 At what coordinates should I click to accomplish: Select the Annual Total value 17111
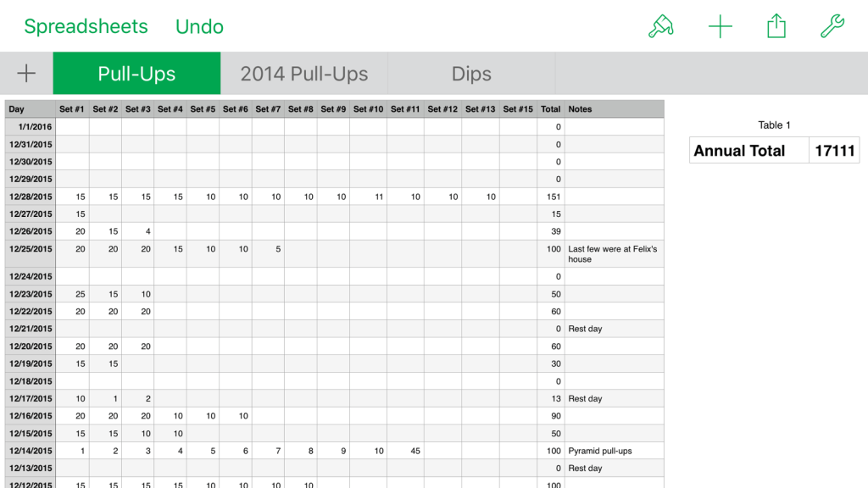coord(834,151)
